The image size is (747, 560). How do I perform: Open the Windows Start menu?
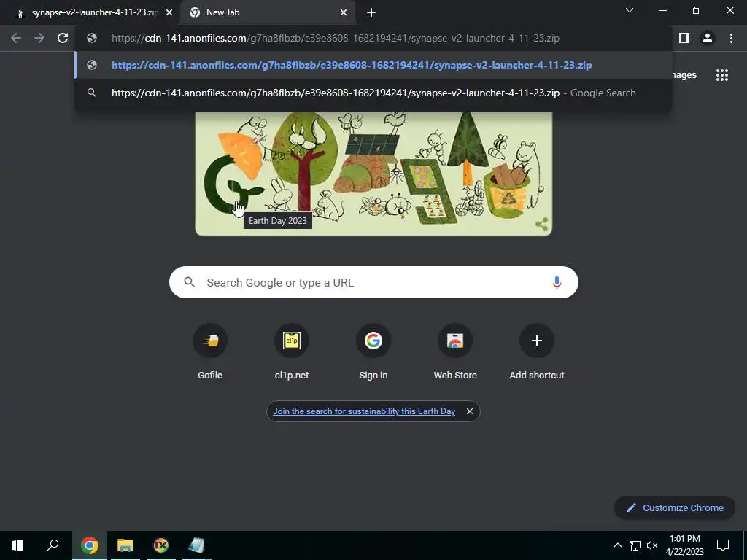tap(18, 545)
